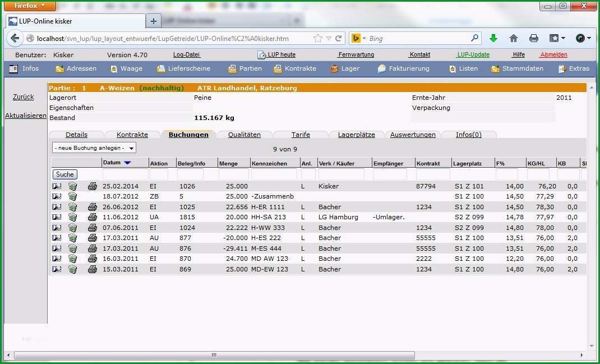Open the Extras menu

click(x=574, y=68)
